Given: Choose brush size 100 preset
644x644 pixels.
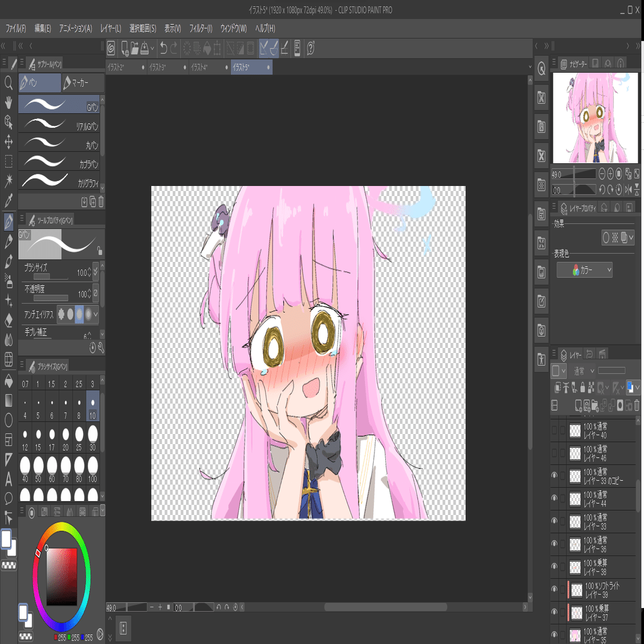Looking at the screenshot, I should coord(93,469).
